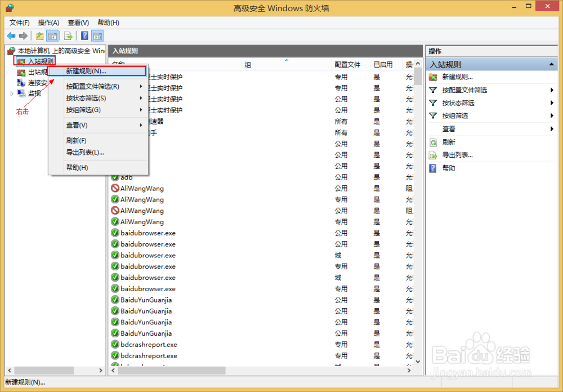Select 出站规则 in the console tree

click(33, 72)
